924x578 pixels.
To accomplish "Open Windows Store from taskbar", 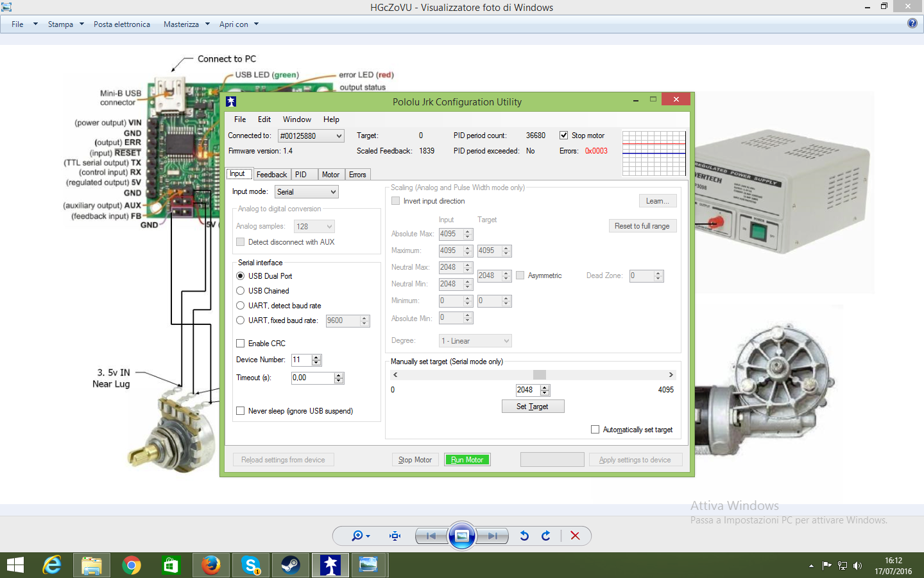I will 171,565.
